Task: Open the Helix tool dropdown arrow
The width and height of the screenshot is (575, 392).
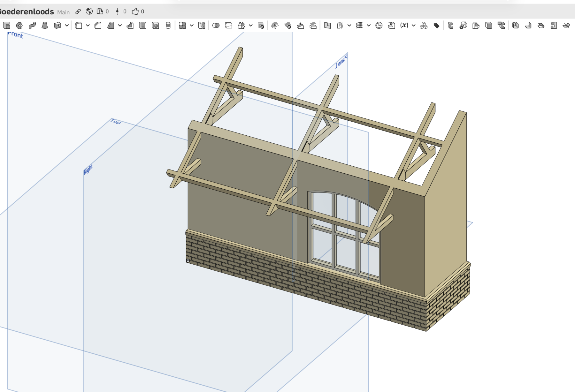Action: pyautogui.click(x=369, y=26)
